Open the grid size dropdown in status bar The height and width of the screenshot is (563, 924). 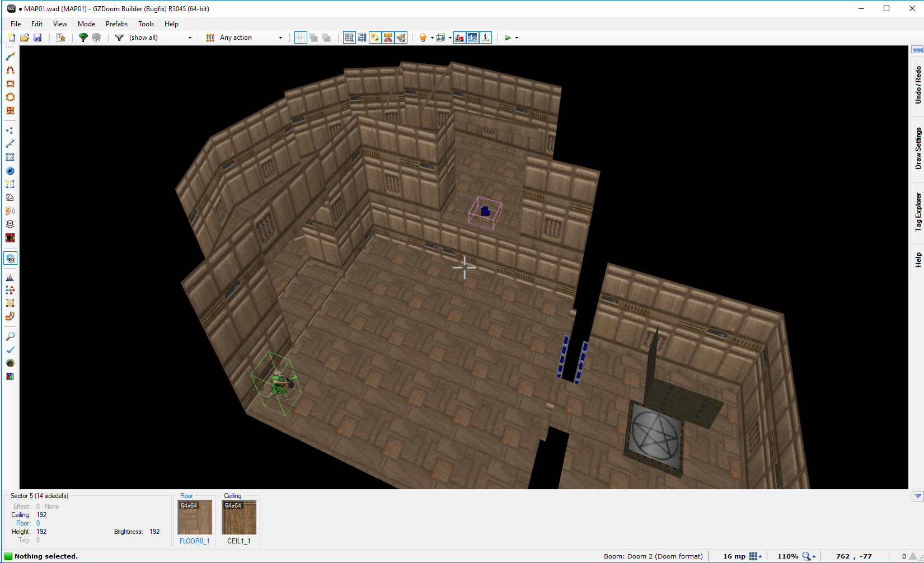(x=756, y=556)
